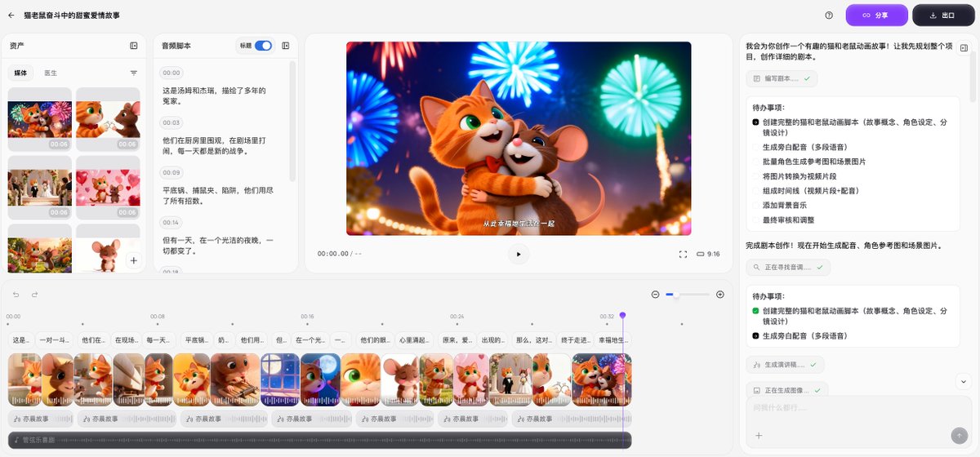Select the cat and mouse hands-touching asset thumbnail

(108, 119)
